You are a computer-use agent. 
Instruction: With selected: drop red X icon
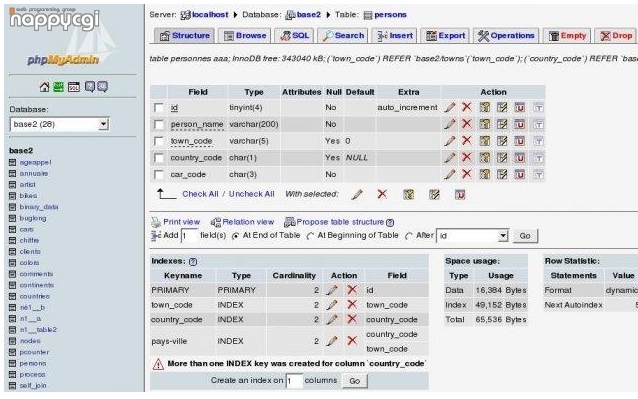[x=382, y=194]
